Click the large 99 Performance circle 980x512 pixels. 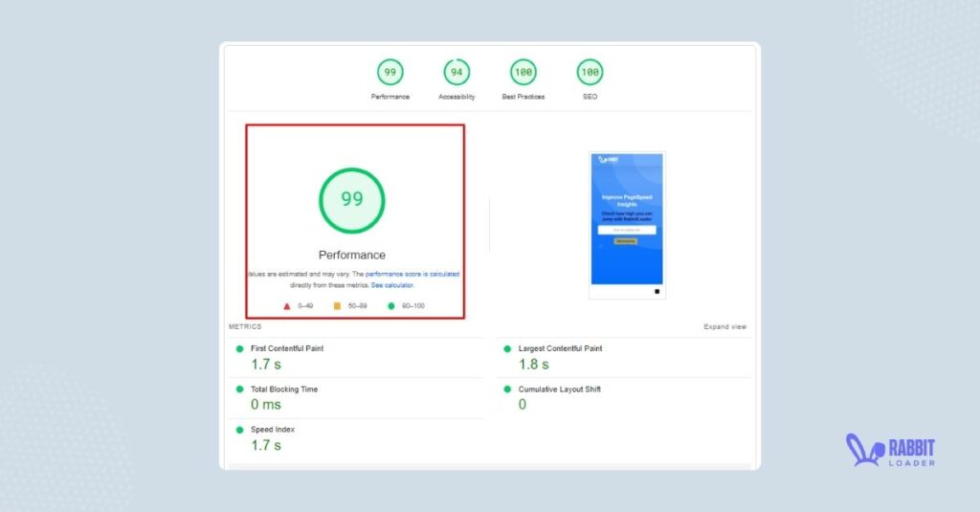click(x=352, y=201)
